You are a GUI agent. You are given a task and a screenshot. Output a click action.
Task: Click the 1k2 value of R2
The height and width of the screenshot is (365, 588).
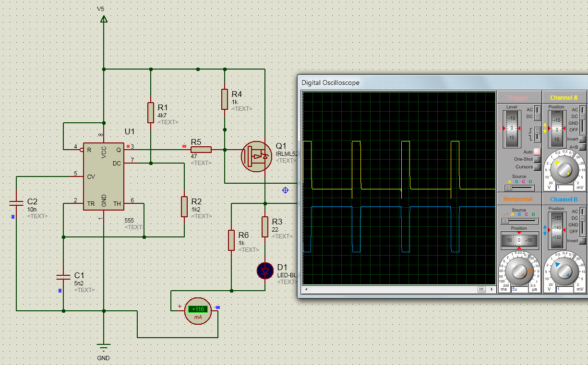[x=196, y=210]
